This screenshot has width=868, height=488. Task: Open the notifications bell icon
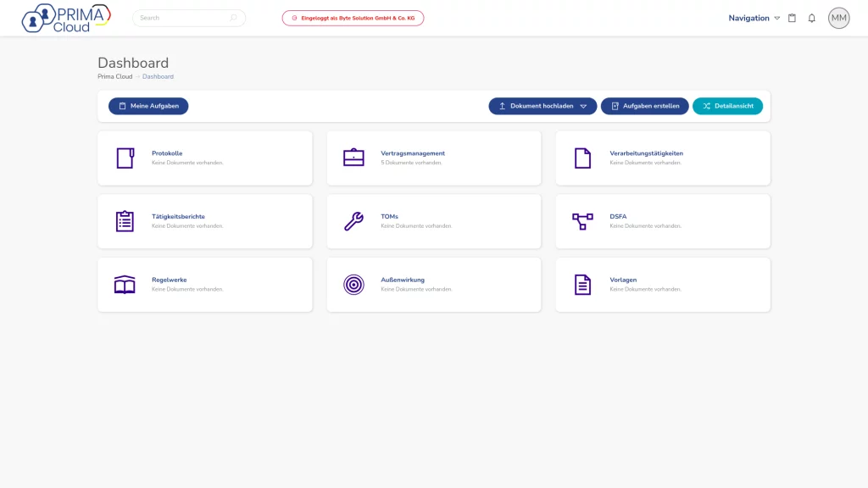pos(811,18)
